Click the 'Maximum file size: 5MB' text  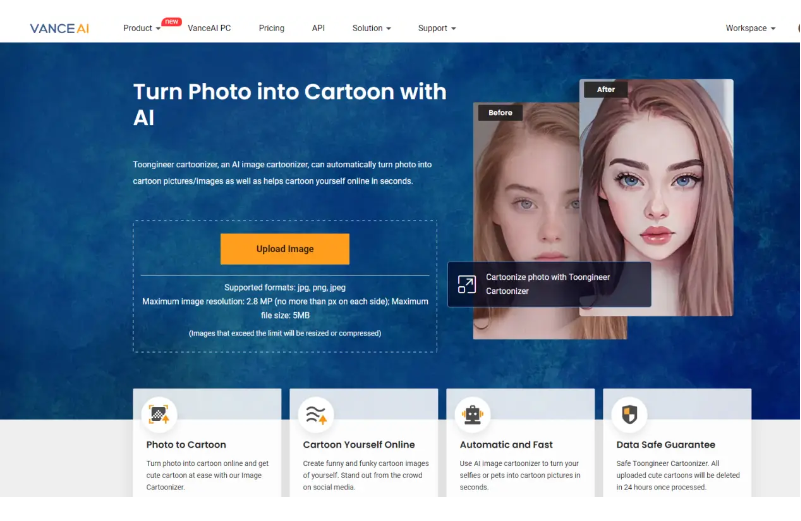point(285,309)
